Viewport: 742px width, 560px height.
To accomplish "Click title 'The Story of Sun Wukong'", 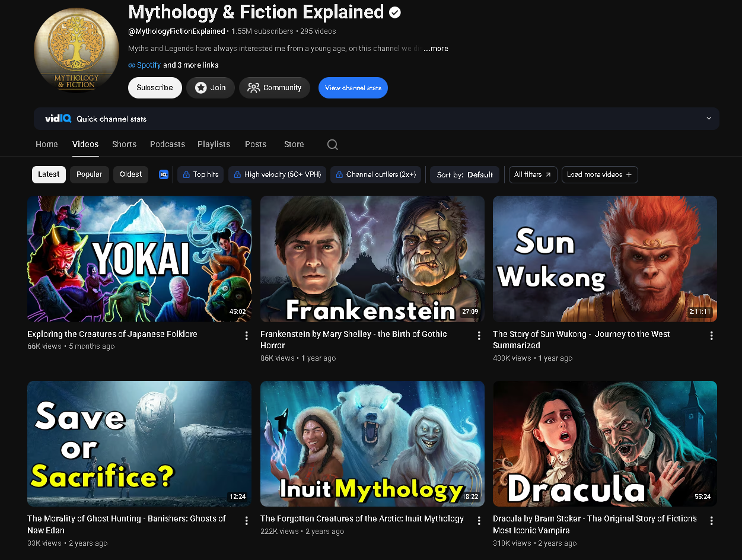I will coord(581,339).
